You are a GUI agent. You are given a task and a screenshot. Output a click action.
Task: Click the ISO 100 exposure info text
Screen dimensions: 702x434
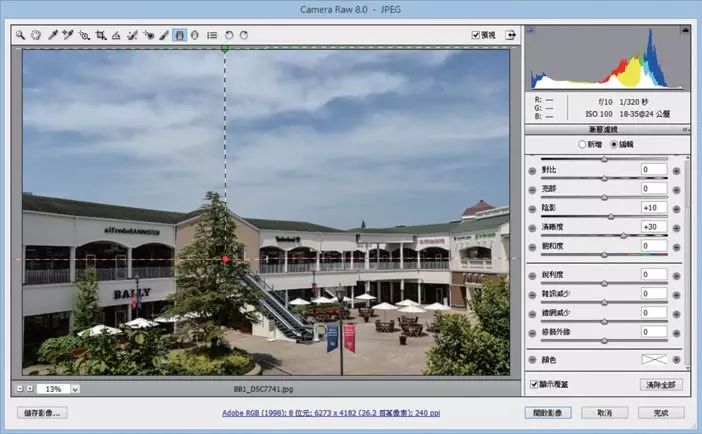pos(599,114)
